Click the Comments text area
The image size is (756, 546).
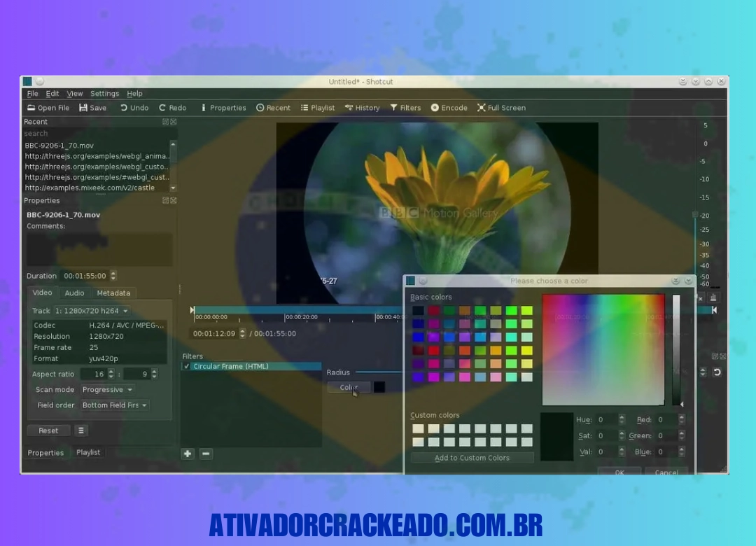[100, 249]
